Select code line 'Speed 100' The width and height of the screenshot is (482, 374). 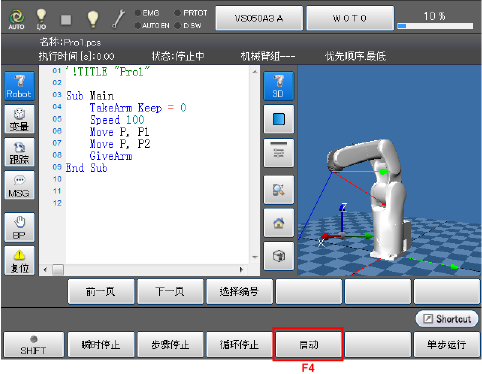click(x=117, y=120)
